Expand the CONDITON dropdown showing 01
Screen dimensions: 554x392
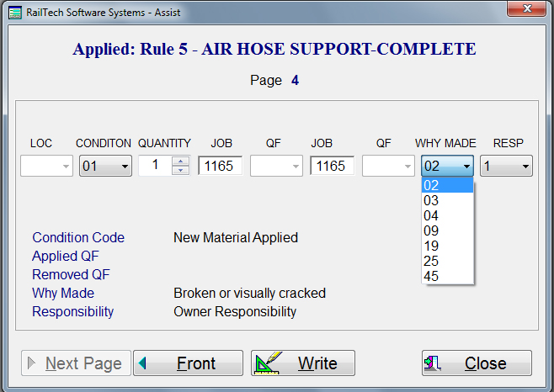coord(125,167)
